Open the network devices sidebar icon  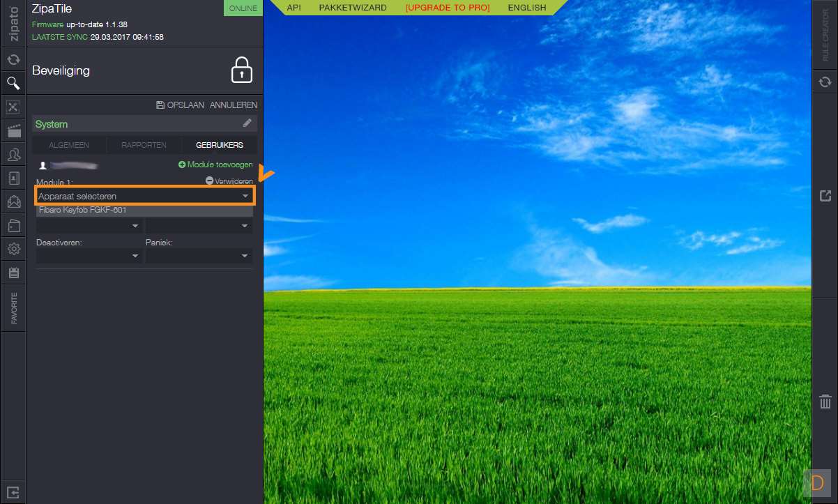click(13, 107)
